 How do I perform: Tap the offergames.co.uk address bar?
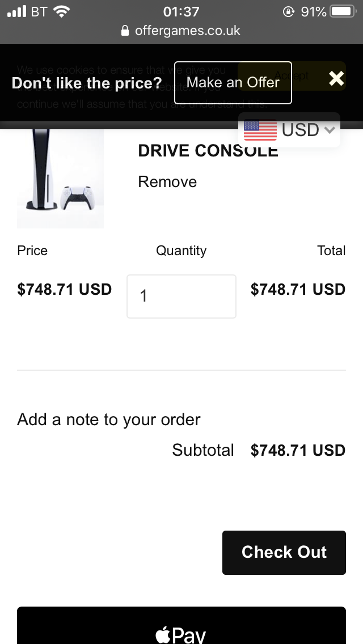point(181,31)
